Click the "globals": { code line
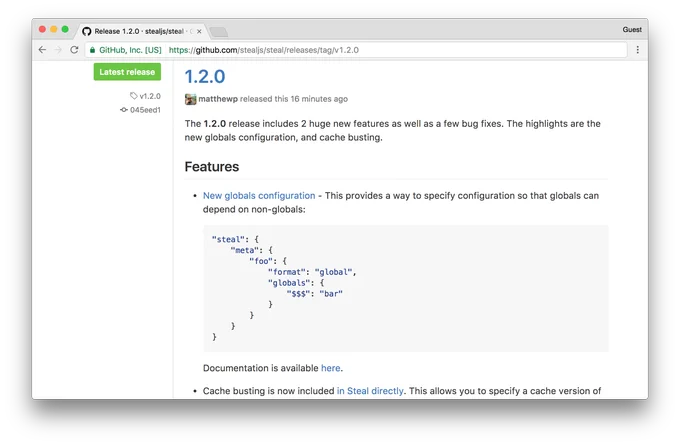Image resolution: width=680 pixels, height=445 pixels. [x=296, y=283]
